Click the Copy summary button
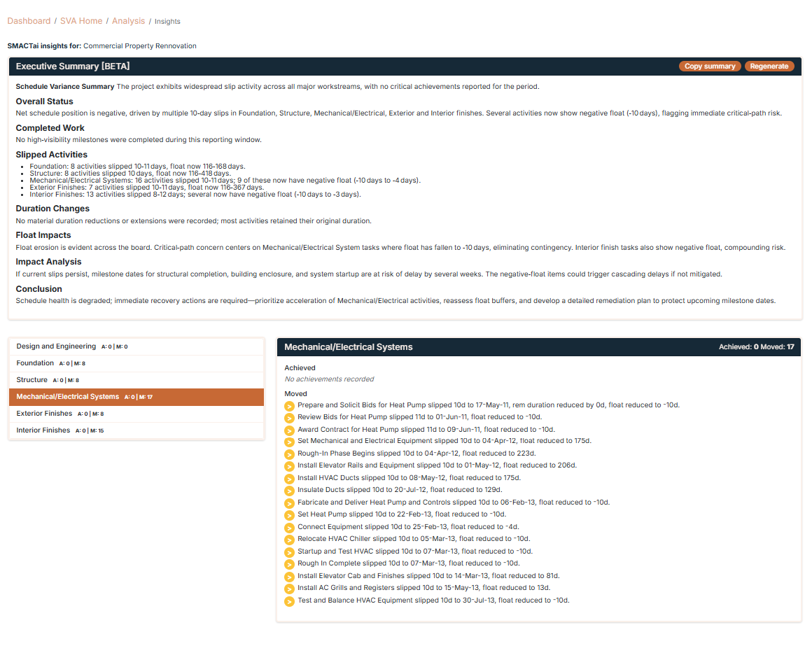The height and width of the screenshot is (660, 812). pyautogui.click(x=710, y=66)
